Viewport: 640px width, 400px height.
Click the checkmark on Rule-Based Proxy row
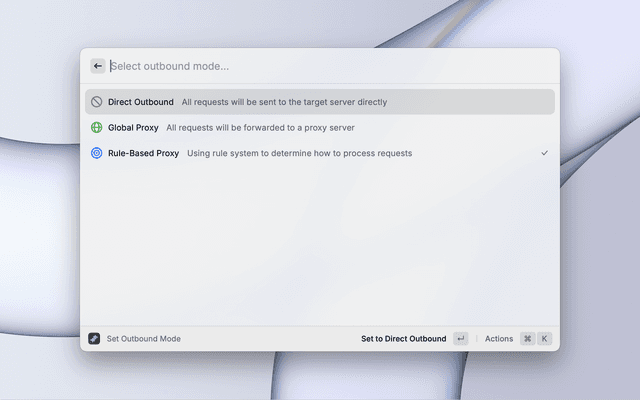tap(544, 153)
